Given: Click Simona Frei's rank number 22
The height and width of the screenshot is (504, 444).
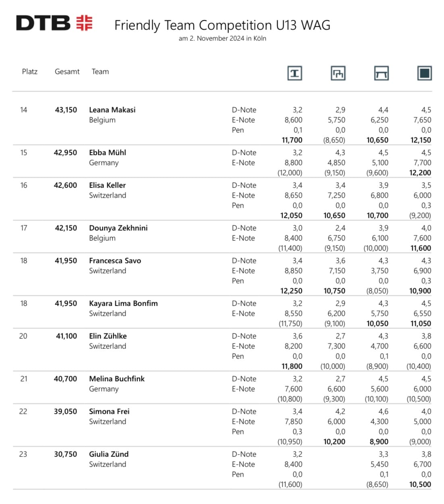Looking at the screenshot, I should 23,411.
